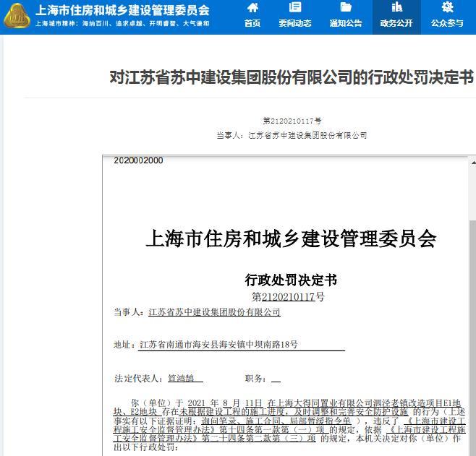
Task: Click underlined company name 江苏省苏中建设集团股份有限公司
Action: (214, 312)
